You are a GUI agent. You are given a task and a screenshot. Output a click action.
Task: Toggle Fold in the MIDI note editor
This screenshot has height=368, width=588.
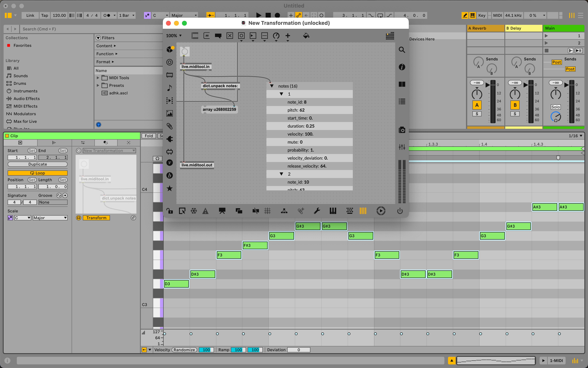pos(149,136)
